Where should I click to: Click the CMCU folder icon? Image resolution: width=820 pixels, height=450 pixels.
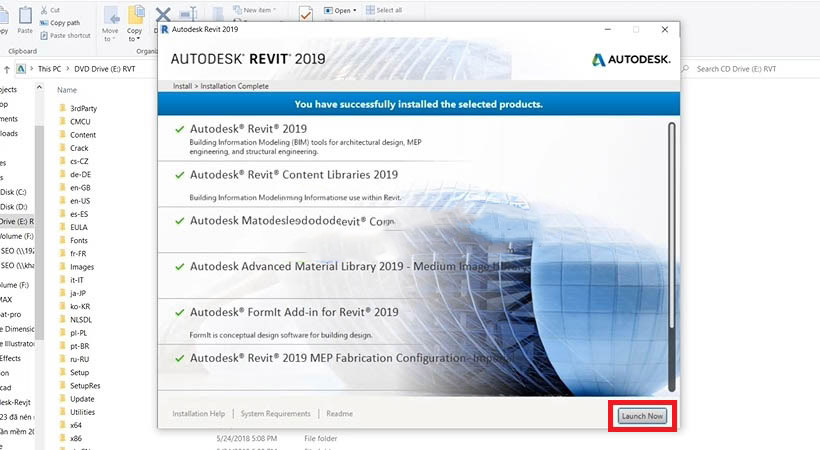coord(62,121)
